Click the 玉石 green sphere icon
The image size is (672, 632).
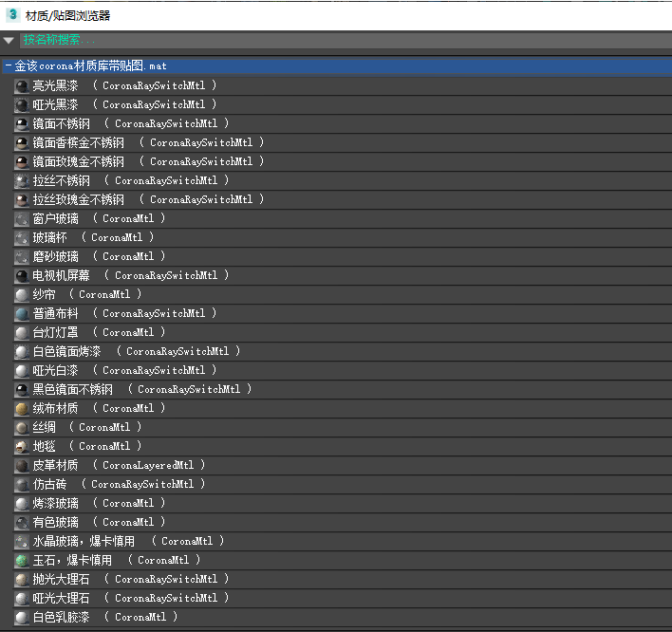coord(22,561)
